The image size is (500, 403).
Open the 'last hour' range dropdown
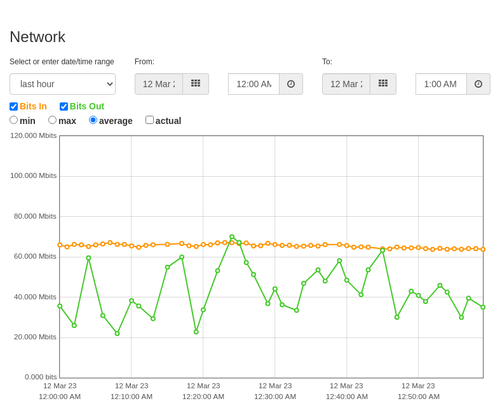click(x=63, y=84)
